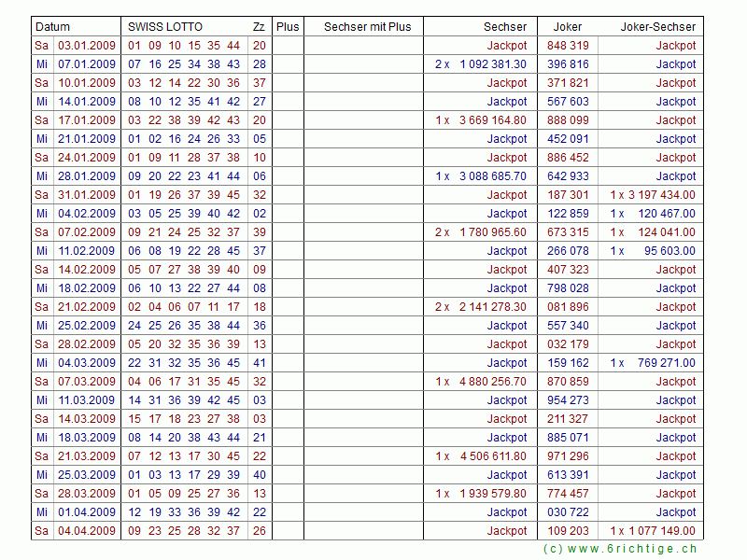Click the Joker-Sechser prize 769 271.00
747x560 pixels.
pyautogui.click(x=666, y=363)
